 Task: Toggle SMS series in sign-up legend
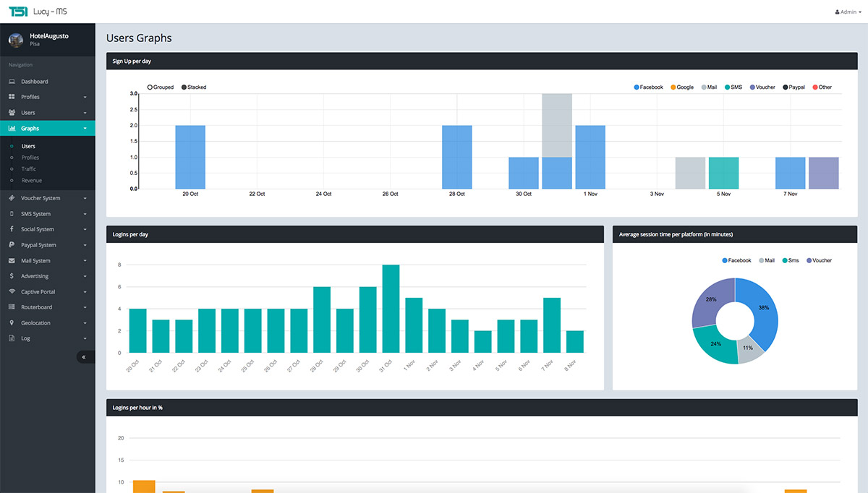point(733,87)
